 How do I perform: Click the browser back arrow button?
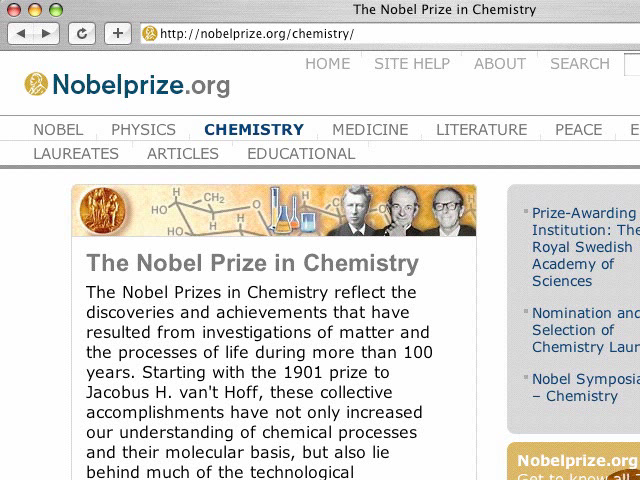click(x=21, y=34)
